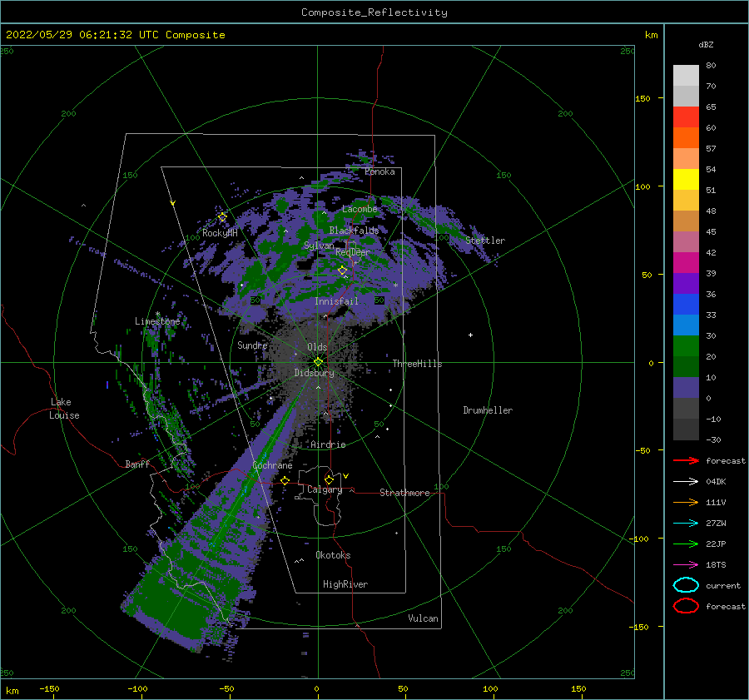
Task: Select the RedDeer label
Action: [x=353, y=252]
